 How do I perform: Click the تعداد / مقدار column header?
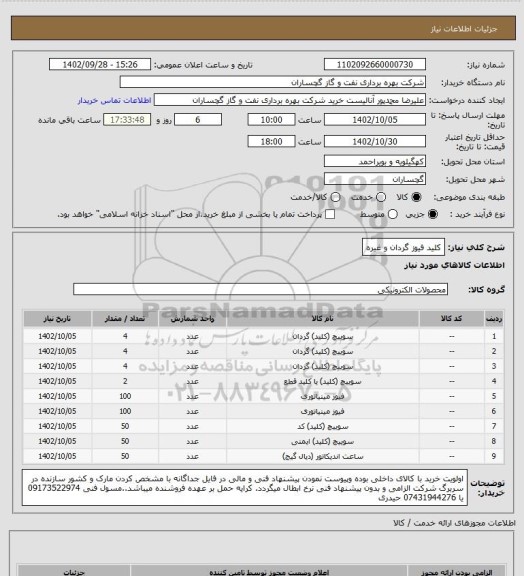point(125,319)
